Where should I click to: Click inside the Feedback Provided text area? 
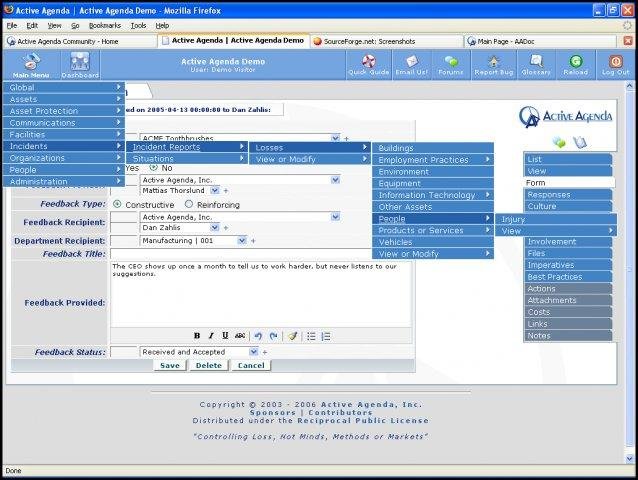click(x=260, y=294)
